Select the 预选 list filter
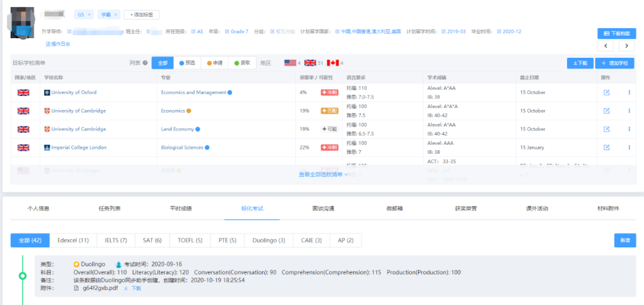Viewport: 644px width, 305px height. pos(187,63)
